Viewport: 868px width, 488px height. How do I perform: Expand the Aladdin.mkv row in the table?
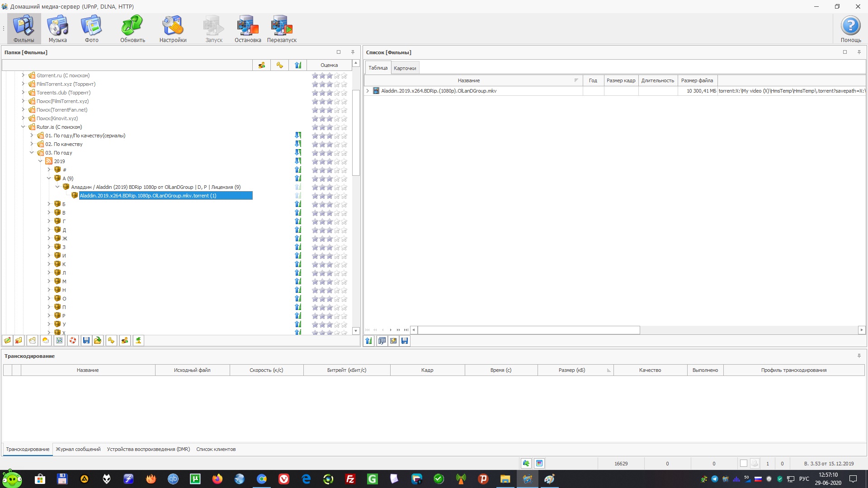coord(368,91)
